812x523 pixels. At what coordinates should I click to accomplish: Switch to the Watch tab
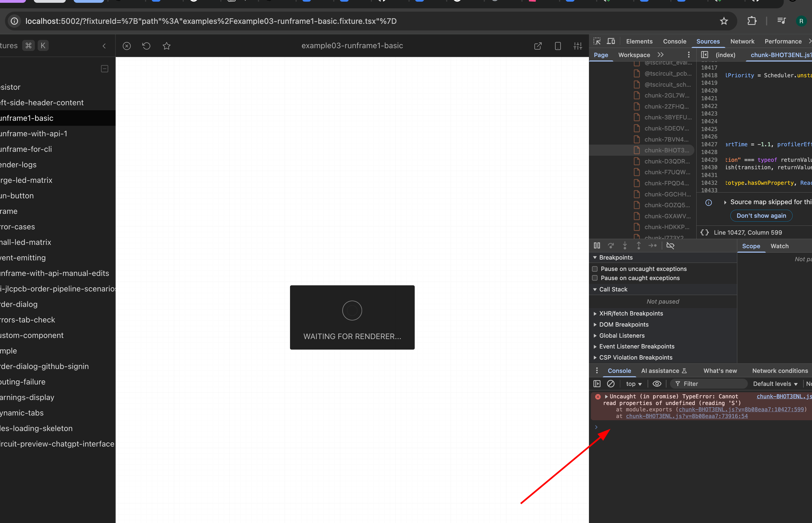pos(779,246)
